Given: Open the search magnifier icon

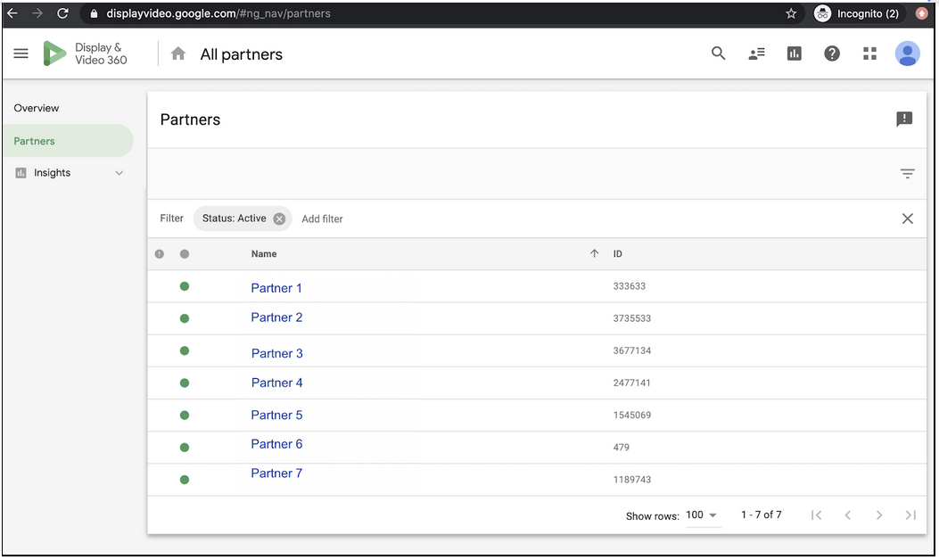Looking at the screenshot, I should 718,54.
